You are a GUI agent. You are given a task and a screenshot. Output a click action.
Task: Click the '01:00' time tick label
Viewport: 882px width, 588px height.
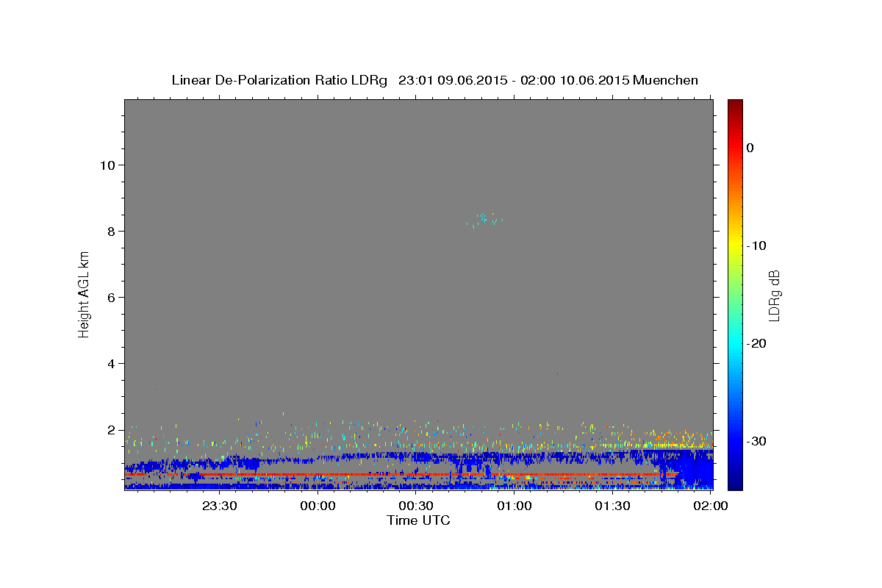click(x=514, y=506)
